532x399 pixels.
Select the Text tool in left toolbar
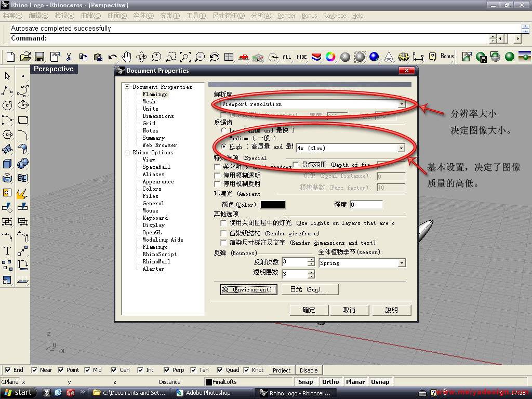[x=7, y=251]
